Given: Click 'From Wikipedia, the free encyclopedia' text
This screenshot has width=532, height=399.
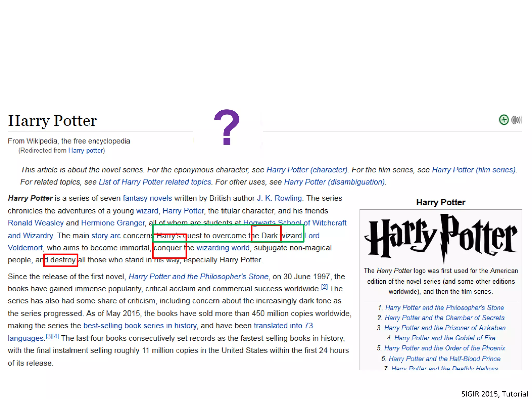Looking at the screenshot, I should [x=69, y=141].
